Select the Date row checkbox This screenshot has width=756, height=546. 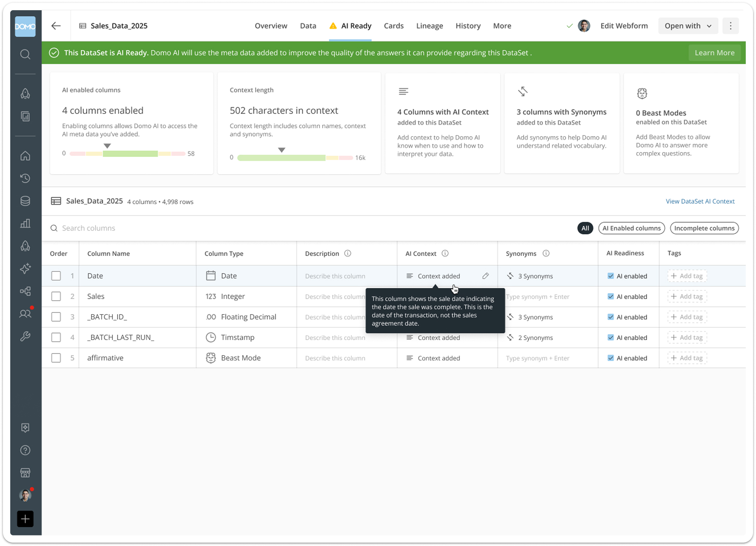pos(56,276)
